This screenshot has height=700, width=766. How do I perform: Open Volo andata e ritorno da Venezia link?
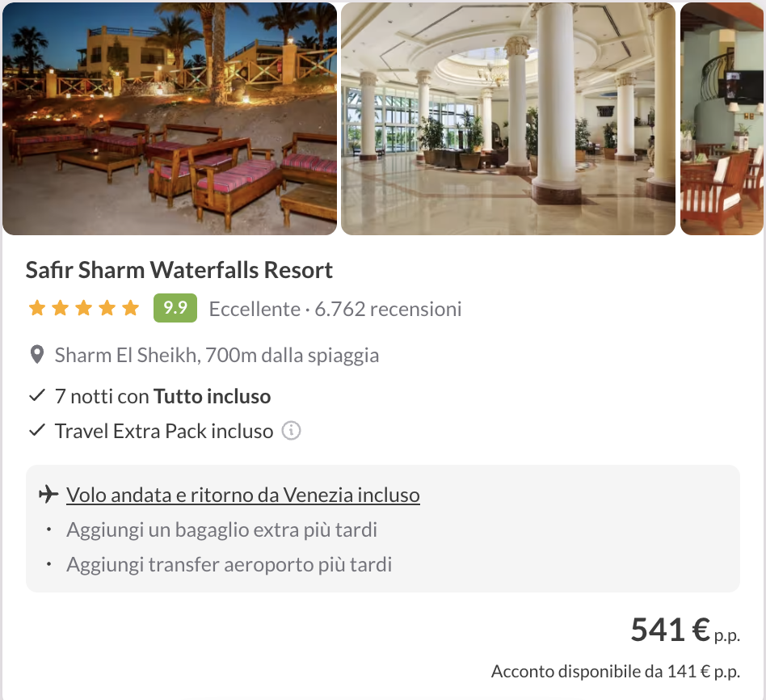point(242,495)
